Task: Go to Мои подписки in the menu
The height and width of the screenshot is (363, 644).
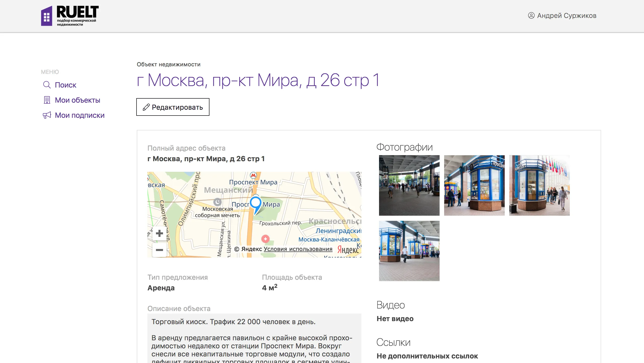Action: tap(79, 115)
